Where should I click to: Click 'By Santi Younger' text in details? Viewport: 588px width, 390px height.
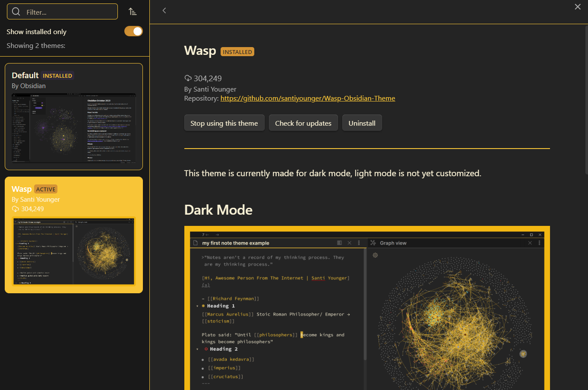point(210,89)
